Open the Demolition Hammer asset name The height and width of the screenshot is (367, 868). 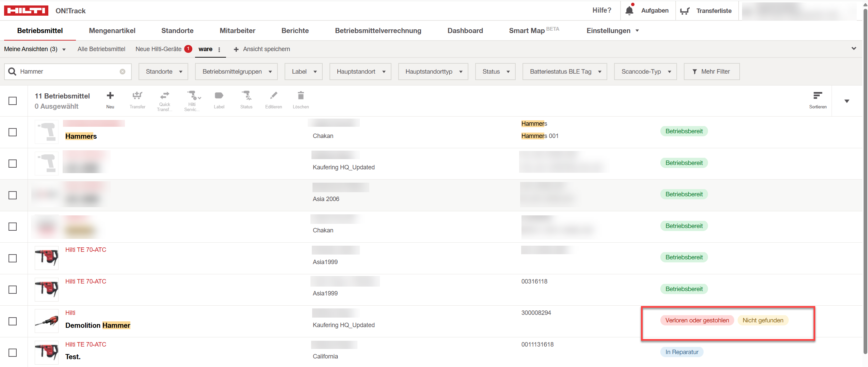(x=98, y=325)
